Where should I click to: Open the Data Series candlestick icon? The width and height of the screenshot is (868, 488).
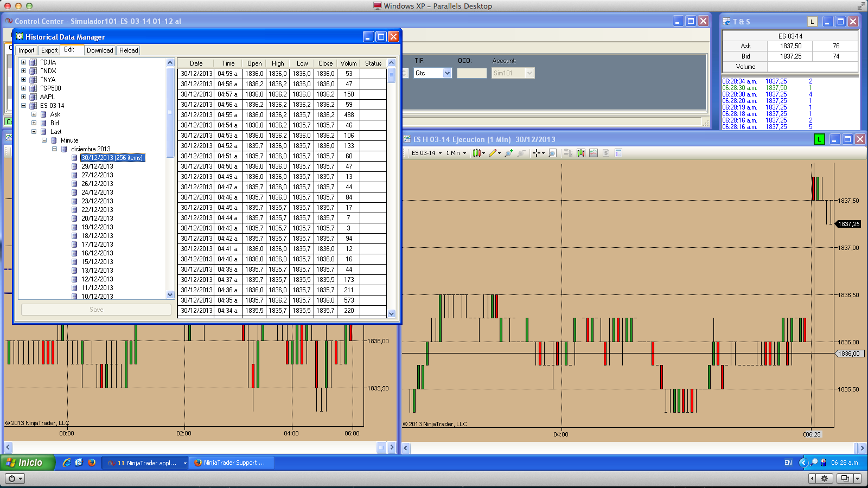581,153
